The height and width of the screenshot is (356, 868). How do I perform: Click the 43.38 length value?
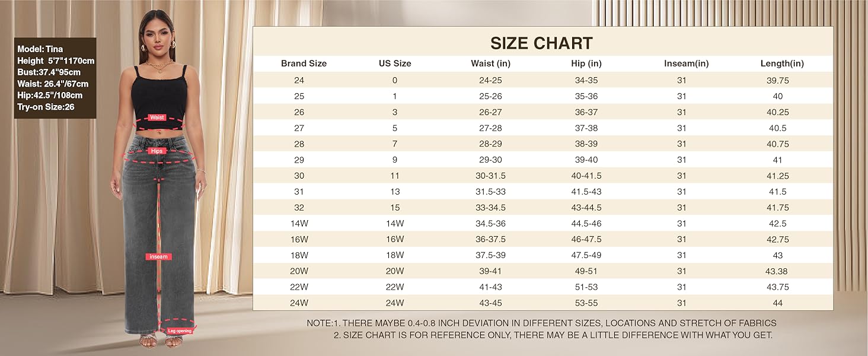[x=777, y=271]
